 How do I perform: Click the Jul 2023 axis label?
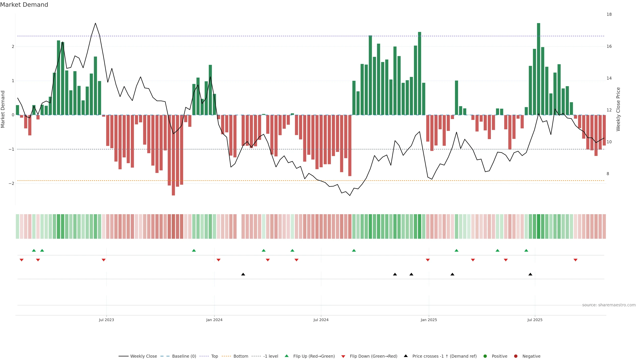point(106,320)
